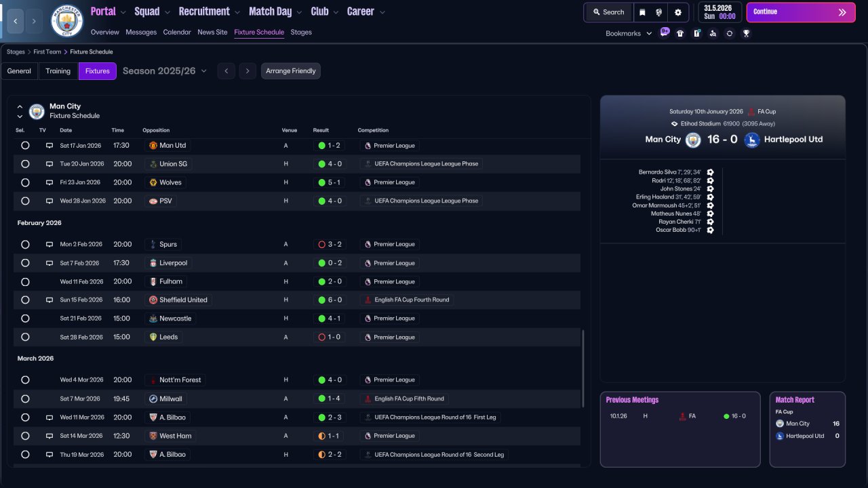Image resolution: width=868 pixels, height=488 pixels.
Task: Click the fixture list vertical scrollbar
Action: point(583,369)
